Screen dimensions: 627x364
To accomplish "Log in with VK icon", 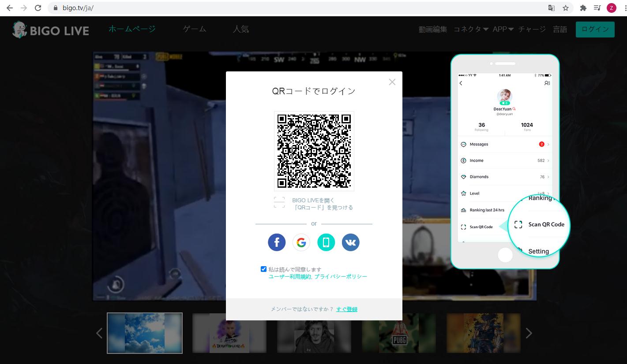I will [x=351, y=242].
